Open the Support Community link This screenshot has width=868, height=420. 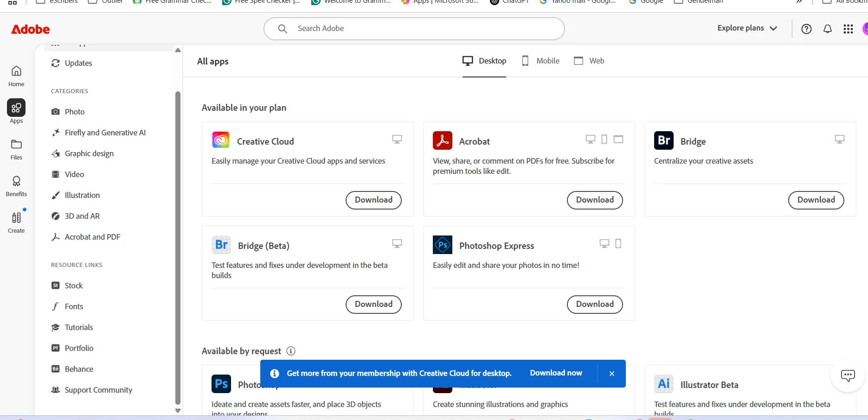(92, 390)
